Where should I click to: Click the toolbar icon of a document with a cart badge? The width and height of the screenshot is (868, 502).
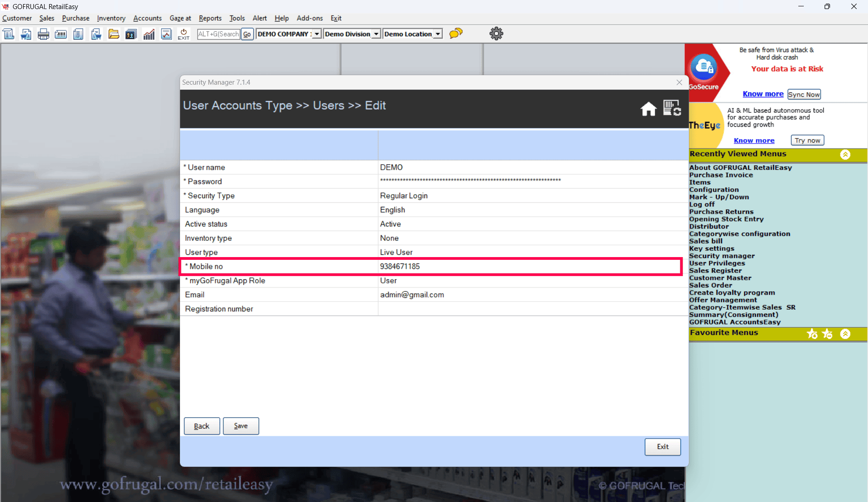[x=26, y=34]
